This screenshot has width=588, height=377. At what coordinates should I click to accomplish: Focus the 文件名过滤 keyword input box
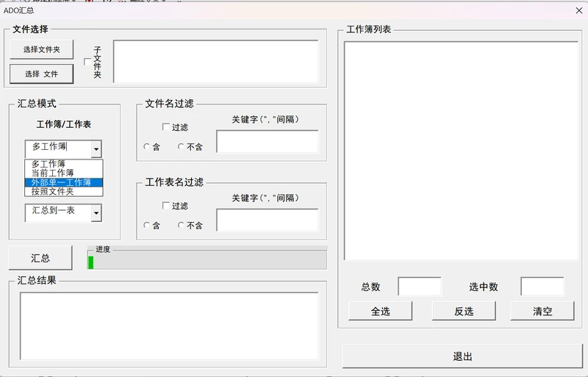tap(268, 141)
